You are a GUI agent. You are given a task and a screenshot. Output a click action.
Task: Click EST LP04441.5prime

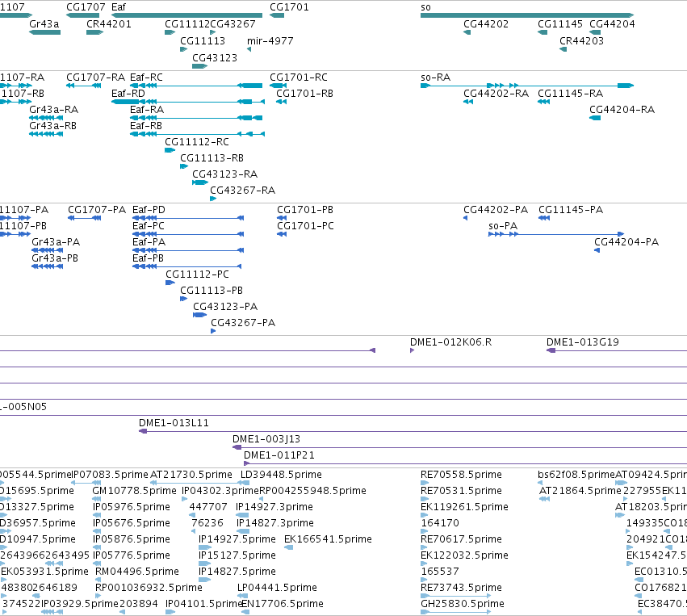[x=278, y=588]
